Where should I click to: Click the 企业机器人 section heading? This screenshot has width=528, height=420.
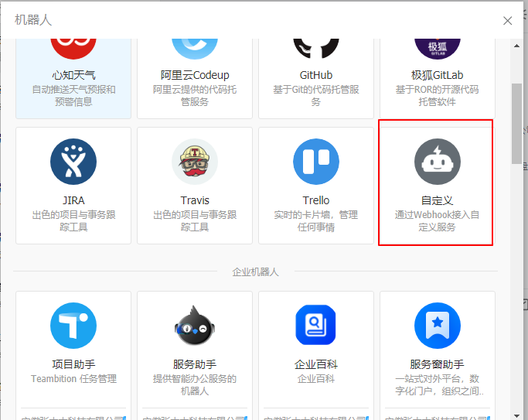(255, 271)
